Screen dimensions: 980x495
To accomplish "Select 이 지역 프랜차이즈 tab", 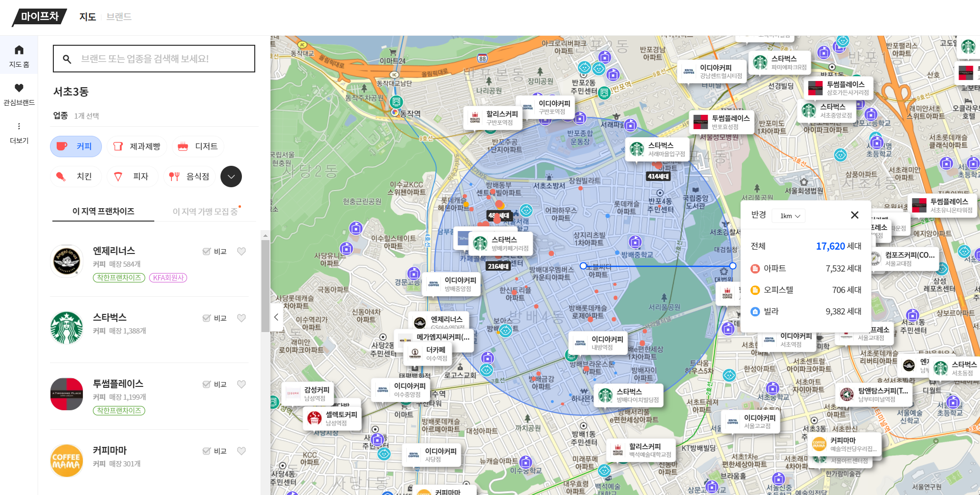I will (103, 212).
